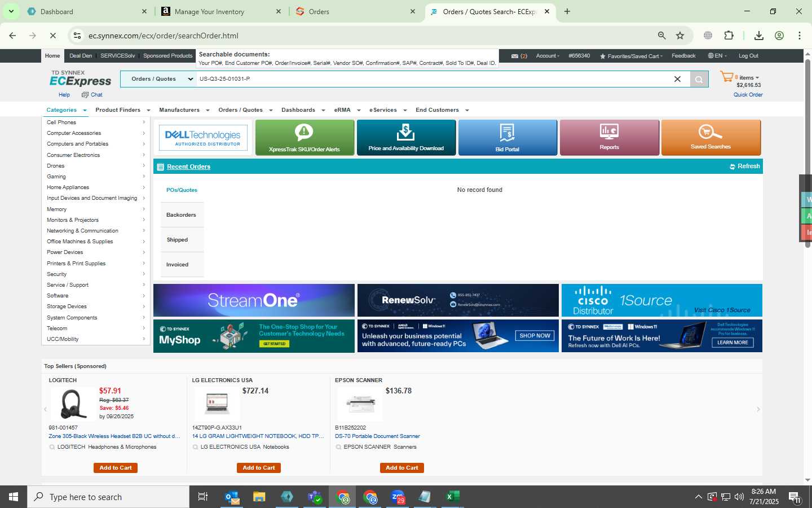Open Chrome profile icon
The height and width of the screenshot is (508, 812).
point(779,36)
